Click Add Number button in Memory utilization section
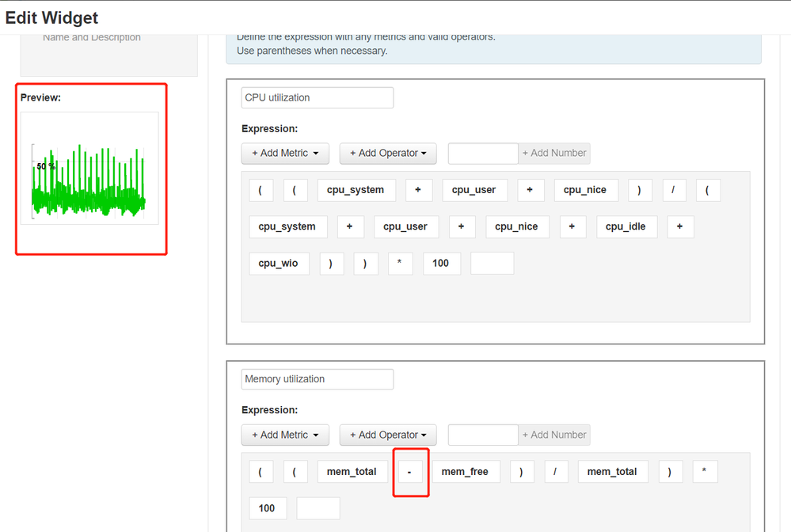Screen dimensions: 791x532 tap(554, 435)
